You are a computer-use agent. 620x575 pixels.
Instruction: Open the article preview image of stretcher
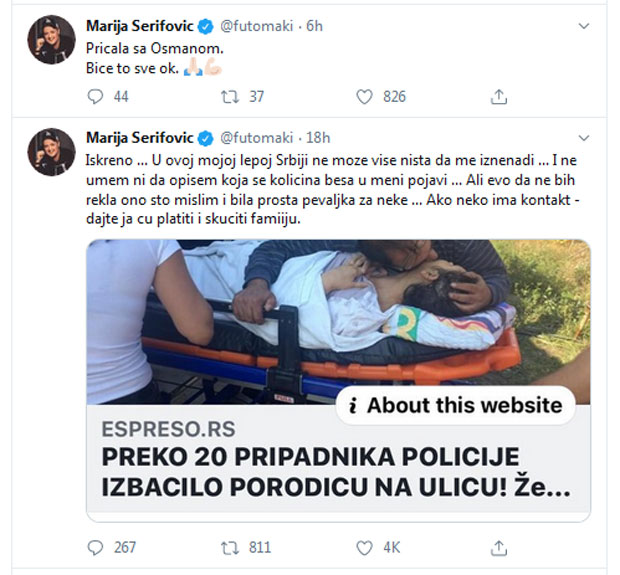300,310
